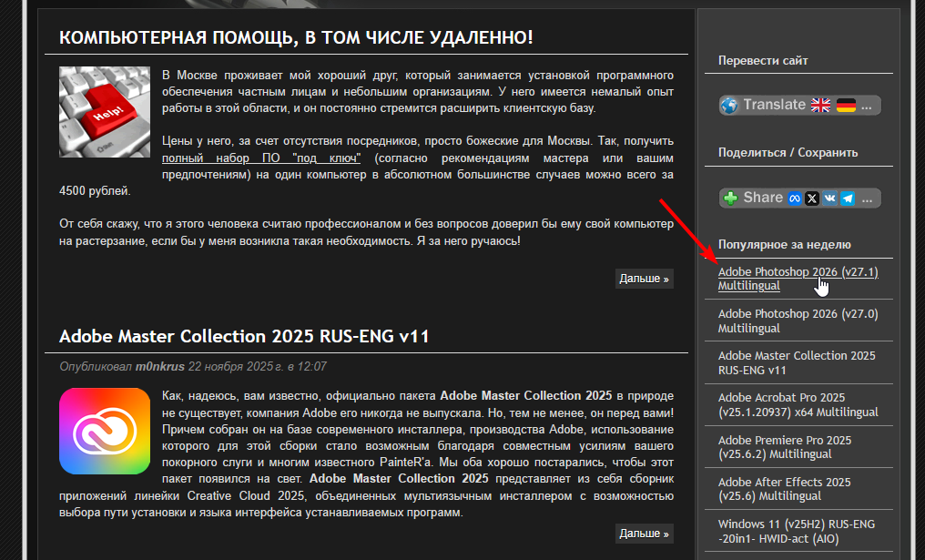Share via the VK icon

830,199
